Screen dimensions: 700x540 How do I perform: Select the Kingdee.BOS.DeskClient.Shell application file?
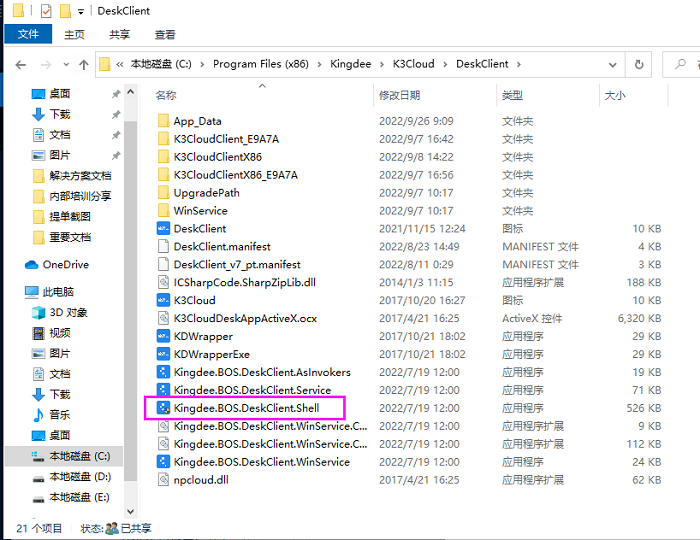click(x=246, y=408)
